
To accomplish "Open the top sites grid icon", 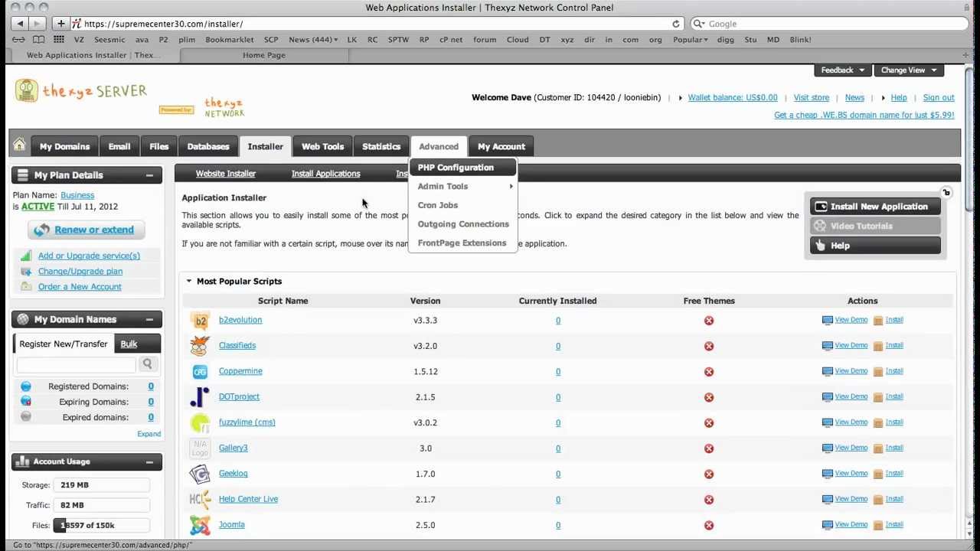I will click(59, 39).
